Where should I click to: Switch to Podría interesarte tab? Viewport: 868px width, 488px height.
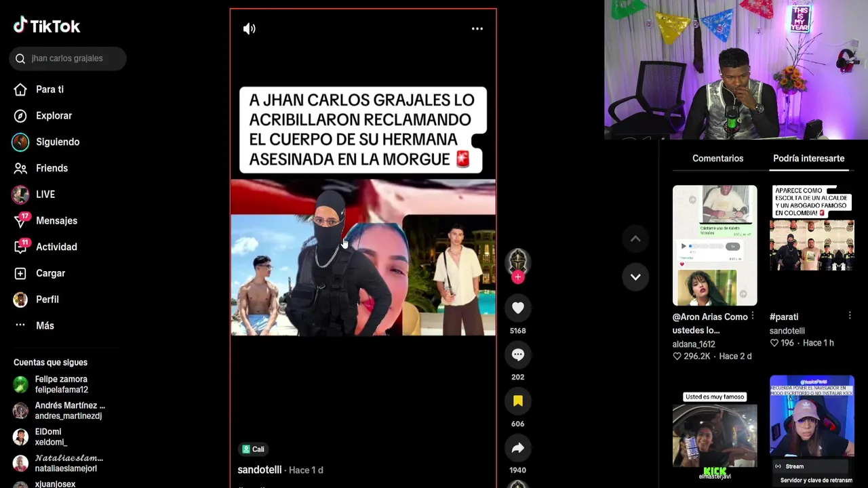coord(808,159)
